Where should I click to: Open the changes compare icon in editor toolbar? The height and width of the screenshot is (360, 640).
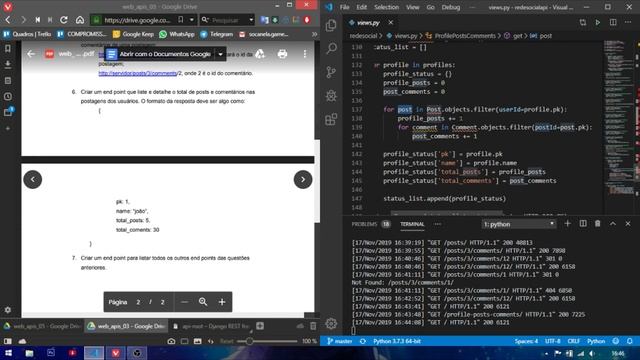[x=582, y=22]
